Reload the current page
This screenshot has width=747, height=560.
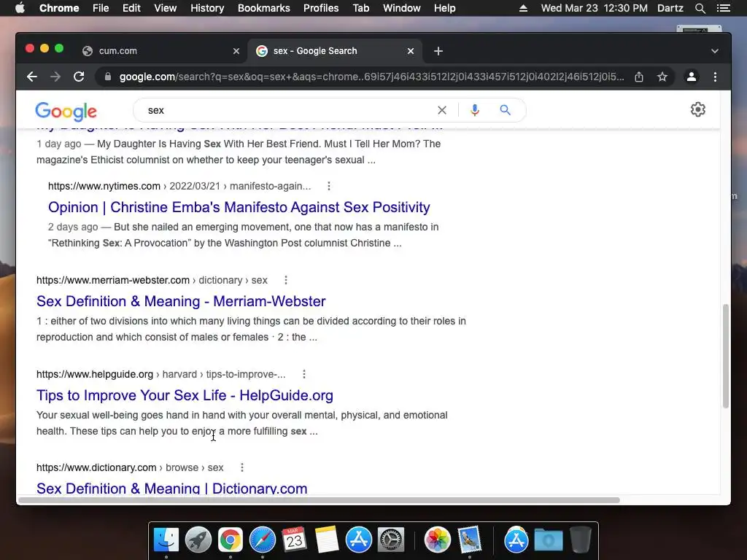click(x=79, y=77)
